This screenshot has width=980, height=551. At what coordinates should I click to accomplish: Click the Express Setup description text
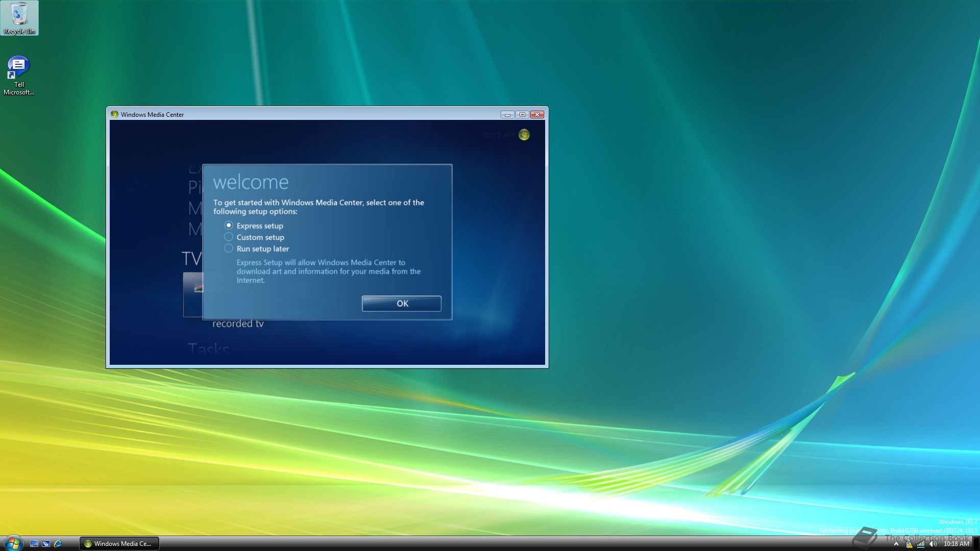click(x=328, y=271)
